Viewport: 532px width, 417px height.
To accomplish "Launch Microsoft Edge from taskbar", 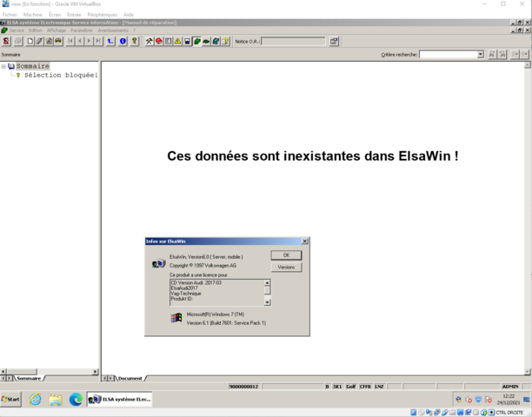I will 76,400.
